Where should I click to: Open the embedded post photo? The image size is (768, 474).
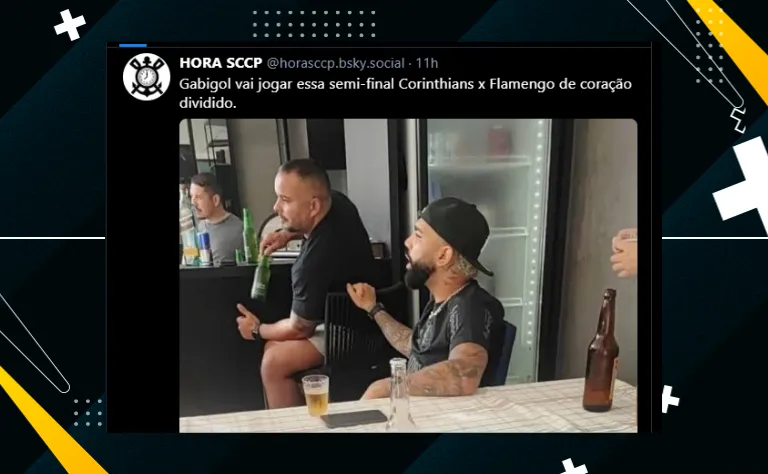pyautogui.click(x=408, y=276)
